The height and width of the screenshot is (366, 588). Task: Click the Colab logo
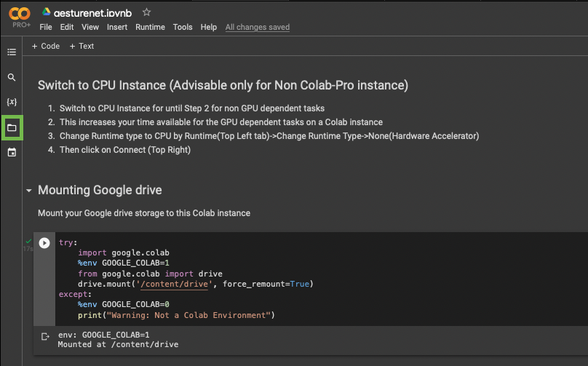click(x=18, y=14)
